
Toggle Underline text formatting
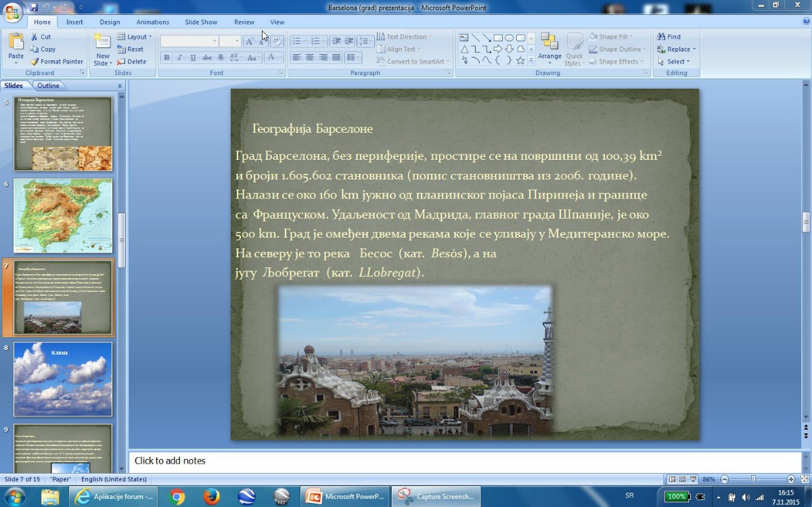[x=194, y=58]
